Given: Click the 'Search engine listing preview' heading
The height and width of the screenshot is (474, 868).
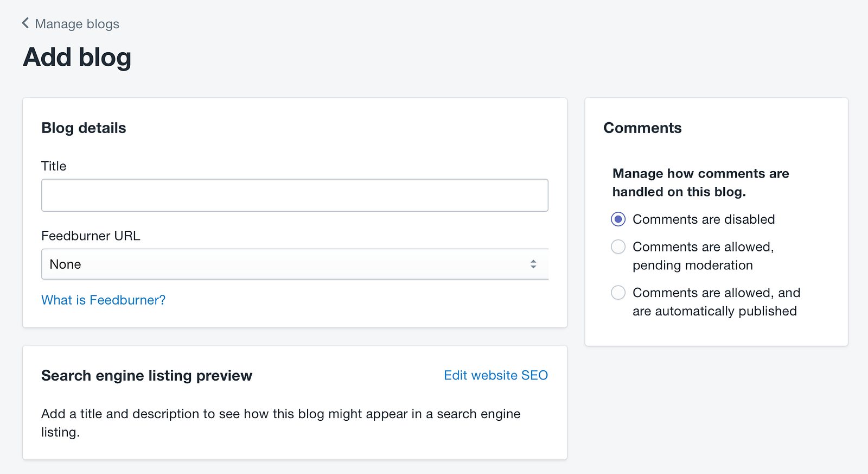Looking at the screenshot, I should point(146,376).
